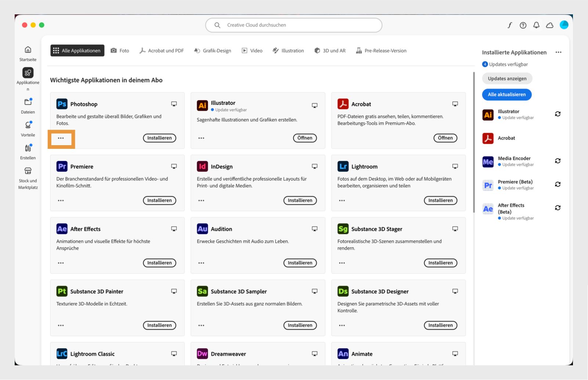The image size is (588, 380).
Task: Open more options on Photoshop card
Action: pyautogui.click(x=61, y=138)
